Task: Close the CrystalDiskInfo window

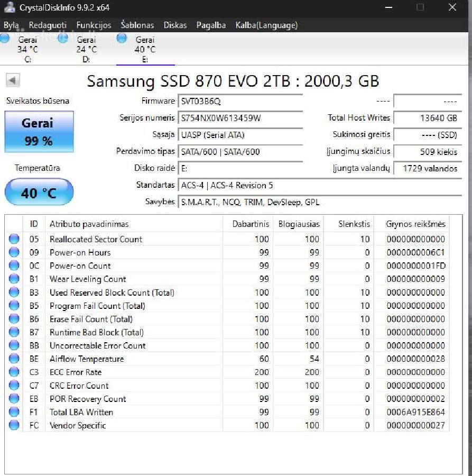Action: [x=452, y=7]
